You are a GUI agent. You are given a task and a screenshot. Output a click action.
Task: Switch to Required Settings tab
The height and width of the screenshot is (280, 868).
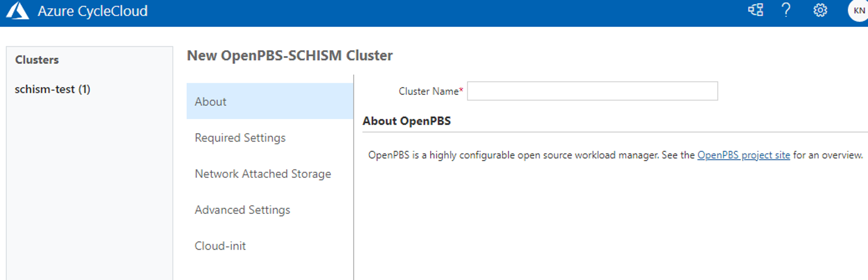(270, 137)
